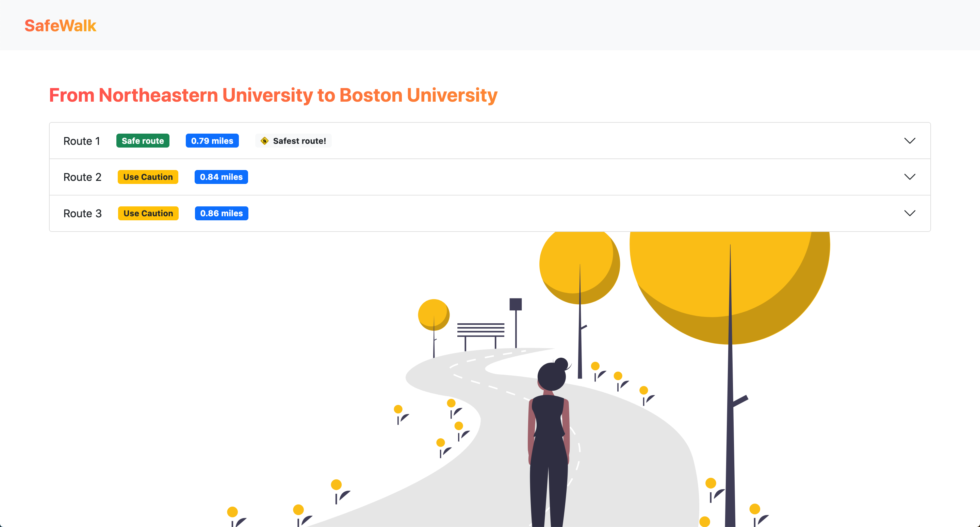Screen dimensions: 980x527
Task: Click the green Safe route badge
Action: pos(143,141)
